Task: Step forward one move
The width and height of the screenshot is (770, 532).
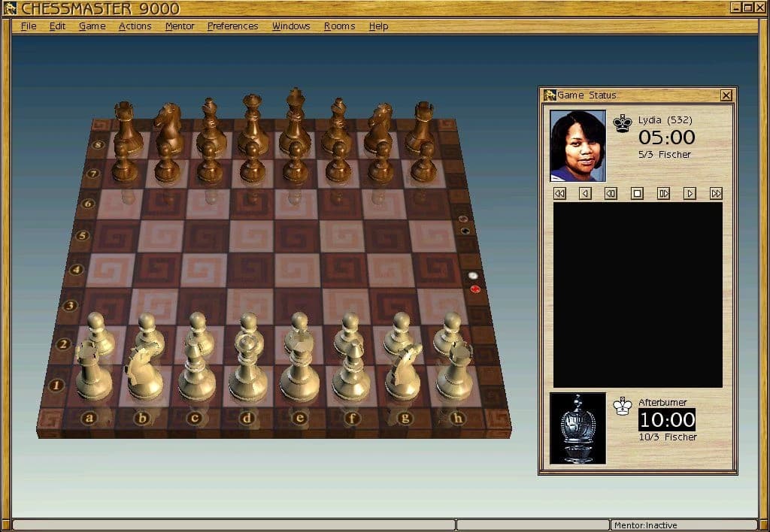Action: (662, 193)
